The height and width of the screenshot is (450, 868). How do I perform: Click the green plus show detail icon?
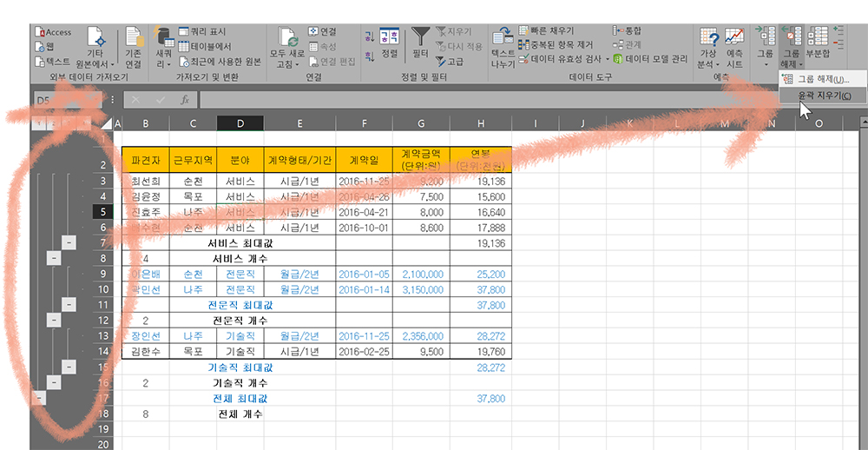[838, 30]
